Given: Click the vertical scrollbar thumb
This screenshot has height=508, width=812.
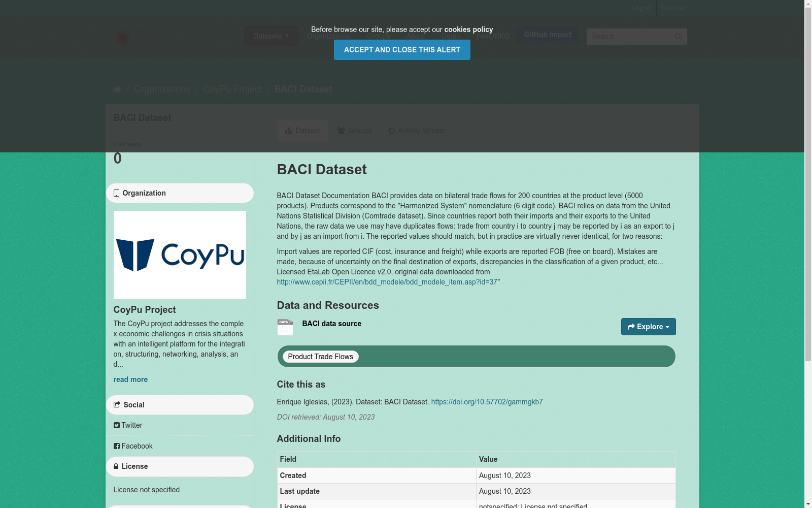Looking at the screenshot, I should coord(808,185).
